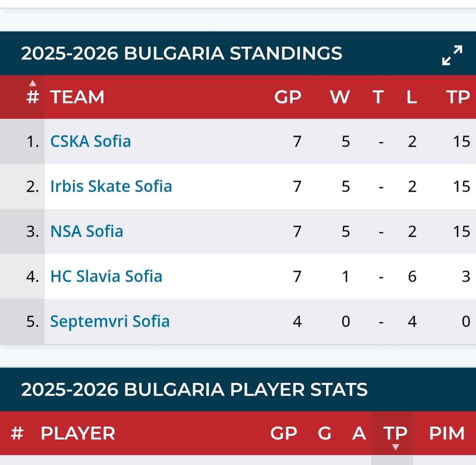Expand the Bulgaria standings table fullscreen
The width and height of the screenshot is (476, 465).
pos(452,55)
